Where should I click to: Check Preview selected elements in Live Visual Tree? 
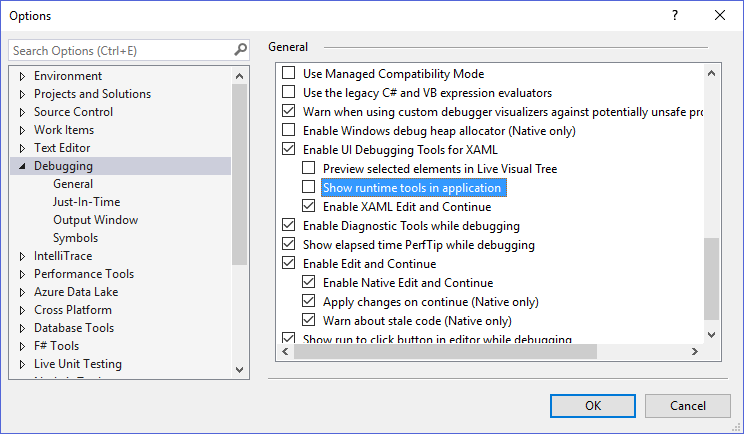tap(309, 169)
